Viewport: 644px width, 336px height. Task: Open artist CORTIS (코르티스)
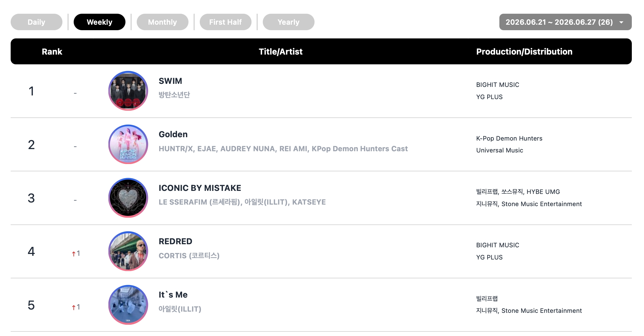pyautogui.click(x=189, y=256)
